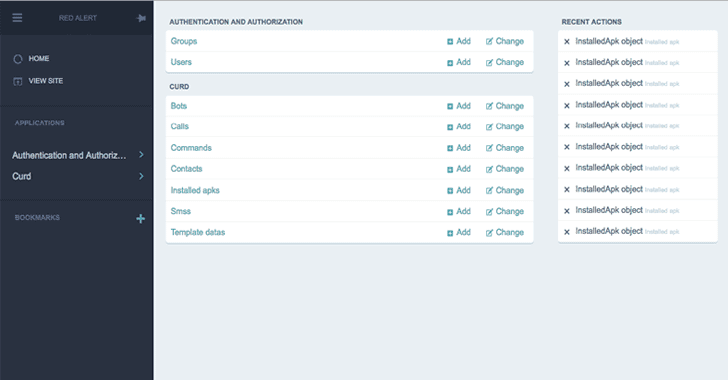
Task: Click the Home circle icon
Action: [18, 59]
